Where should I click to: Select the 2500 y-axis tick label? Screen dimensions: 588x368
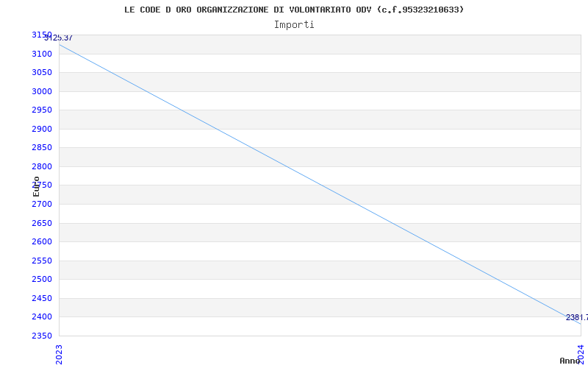click(x=42, y=280)
